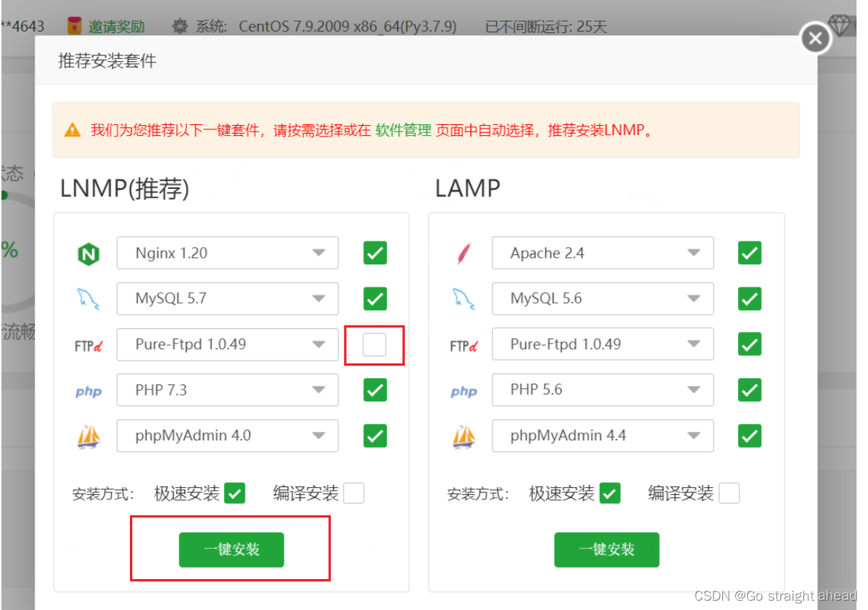Uncheck the PHP 5.6 checkbox

[x=750, y=390]
